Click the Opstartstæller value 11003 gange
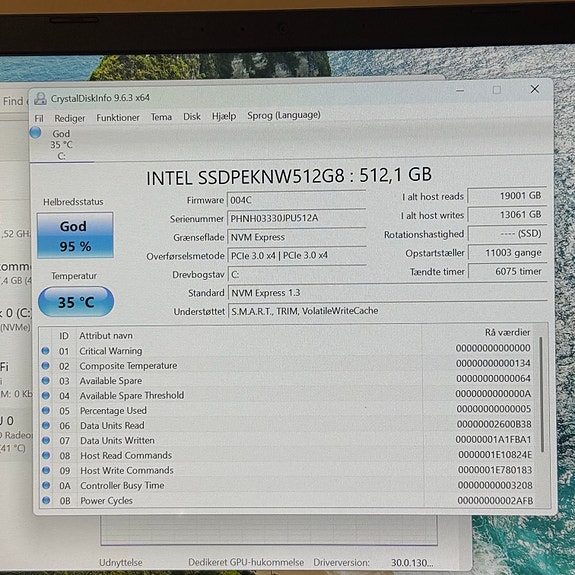The width and height of the screenshot is (575, 575). [x=508, y=253]
